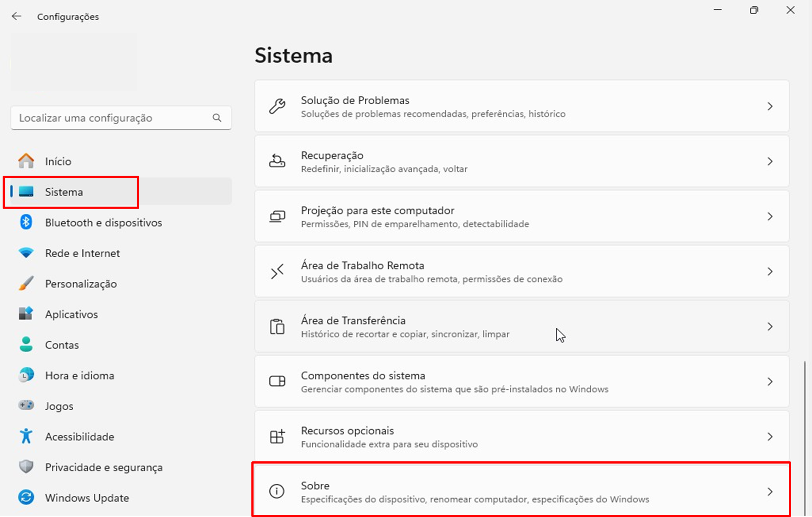Click the restore window button
Viewport: 812px width, 517px height.
[754, 10]
